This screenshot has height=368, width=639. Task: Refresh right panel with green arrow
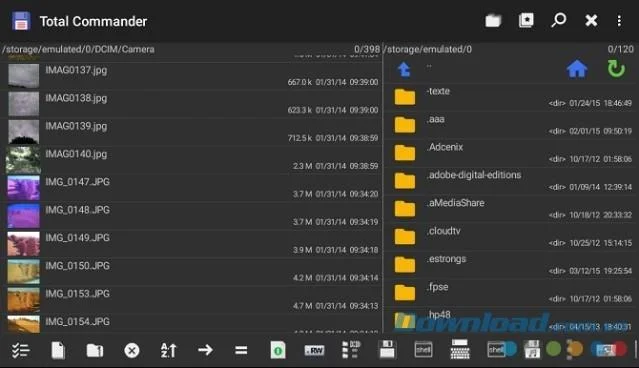coord(616,68)
